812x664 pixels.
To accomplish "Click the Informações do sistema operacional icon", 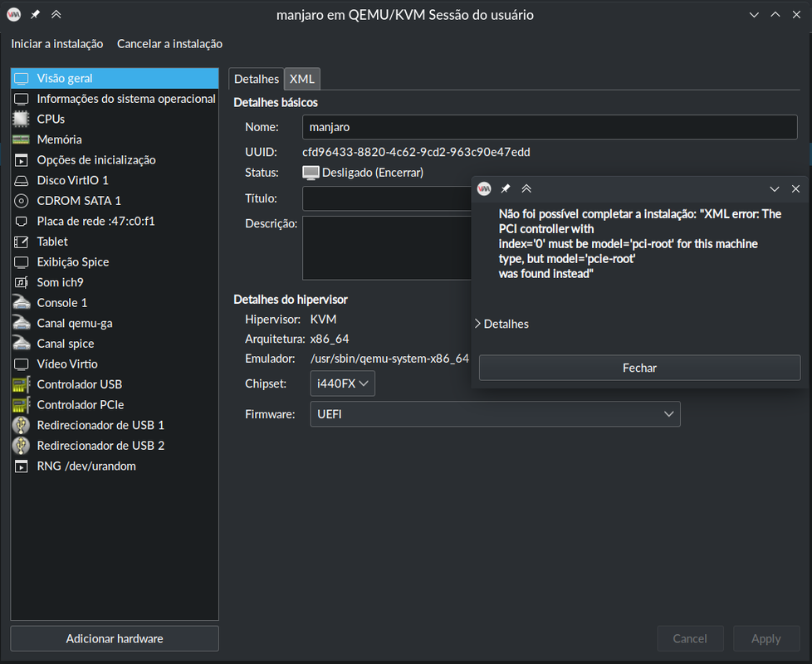I will tap(22, 99).
